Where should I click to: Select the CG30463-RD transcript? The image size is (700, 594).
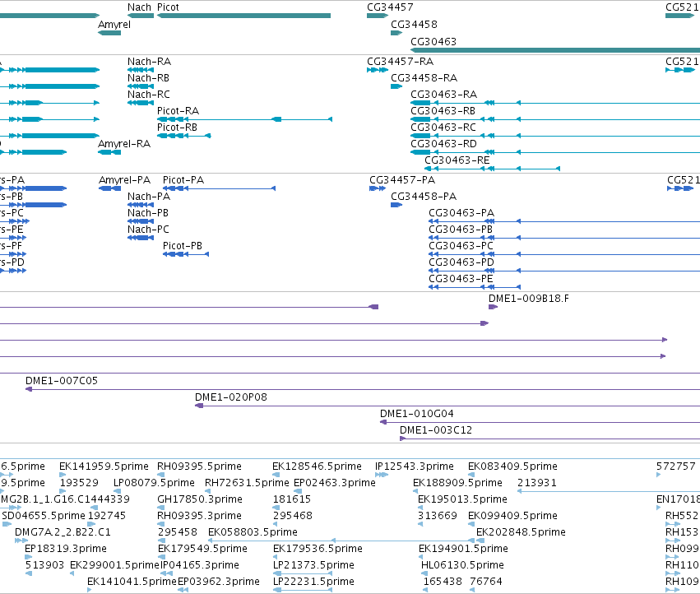pos(555,152)
